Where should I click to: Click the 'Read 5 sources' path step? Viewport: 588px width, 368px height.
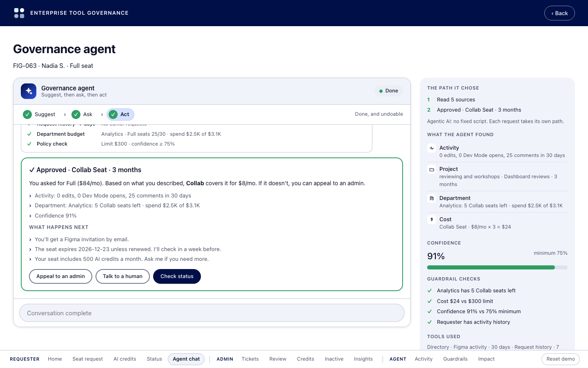pyautogui.click(x=456, y=100)
